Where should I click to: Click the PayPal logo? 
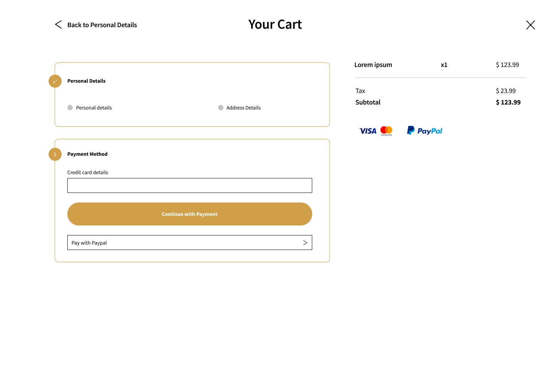424,131
